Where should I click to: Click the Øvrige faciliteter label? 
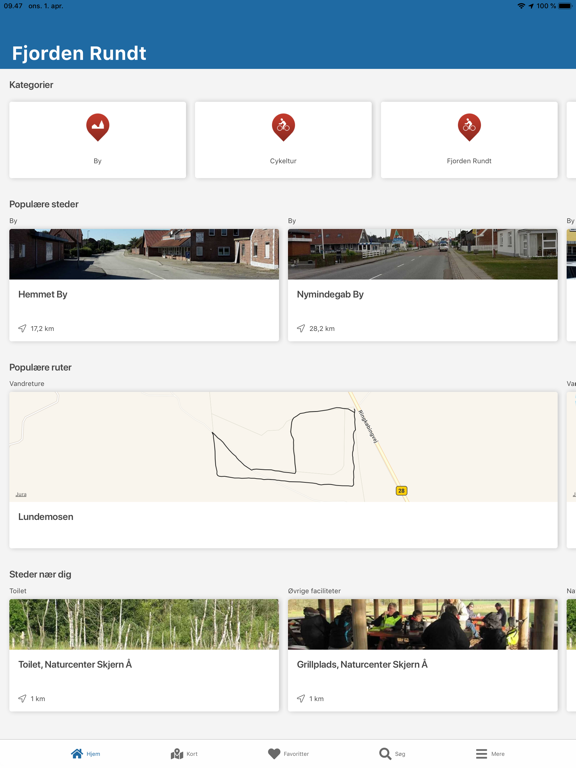(314, 591)
